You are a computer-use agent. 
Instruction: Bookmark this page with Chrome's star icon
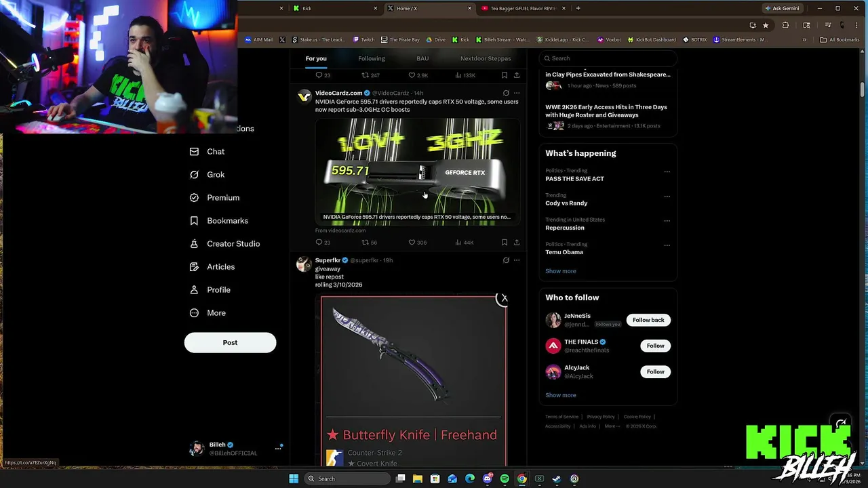click(x=766, y=25)
